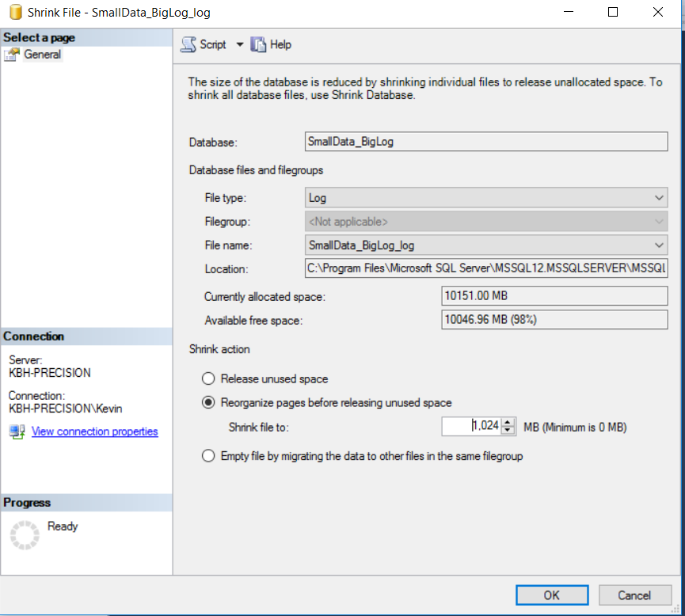Open Help from the toolbar
685x616 pixels.
pos(271,44)
